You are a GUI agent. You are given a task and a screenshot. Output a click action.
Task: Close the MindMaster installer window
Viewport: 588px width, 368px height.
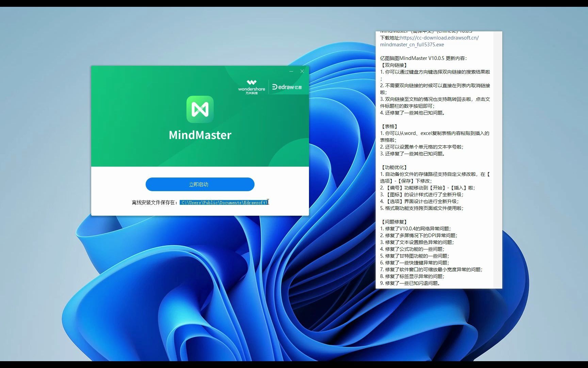tap(302, 71)
